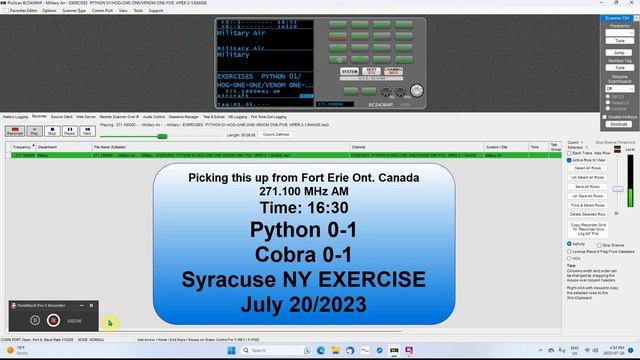This screenshot has height=360, width=640.
Task: Minimize the FlashBack Pro recorder widget
Action: pos(81,305)
